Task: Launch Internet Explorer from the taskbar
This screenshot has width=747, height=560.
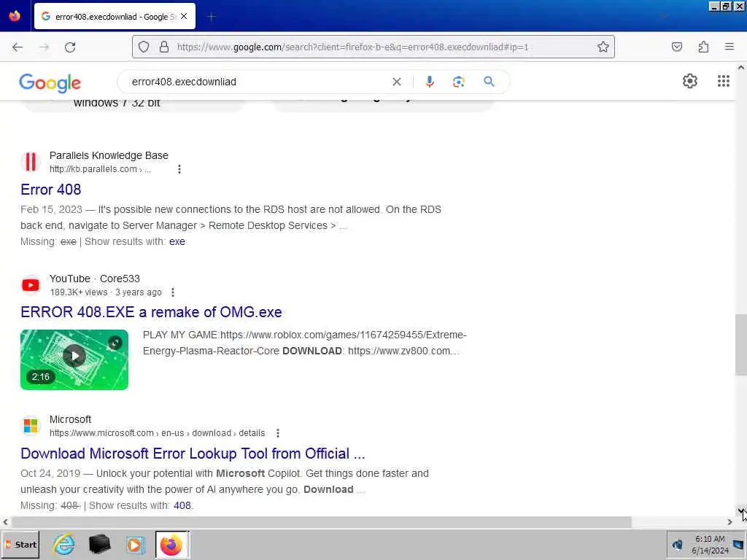Action: tap(64, 545)
